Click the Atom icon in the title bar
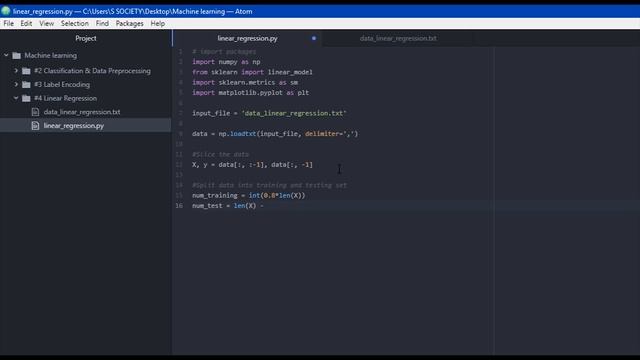Screen dimensions: 640x360 (x=6, y=11)
